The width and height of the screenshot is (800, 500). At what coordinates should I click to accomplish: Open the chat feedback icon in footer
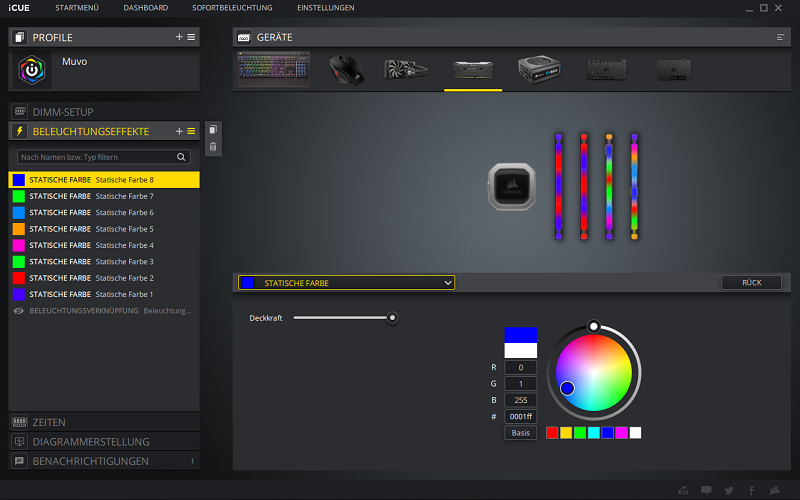[706, 490]
